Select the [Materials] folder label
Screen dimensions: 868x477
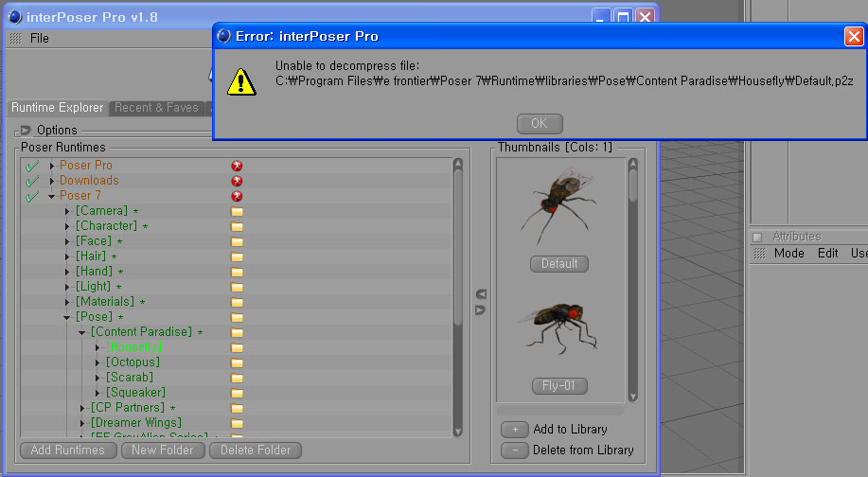tap(105, 302)
